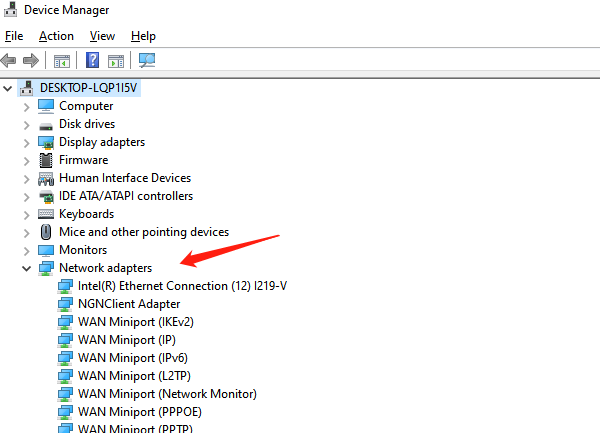
Task: Open the Action menu
Action: click(x=56, y=36)
